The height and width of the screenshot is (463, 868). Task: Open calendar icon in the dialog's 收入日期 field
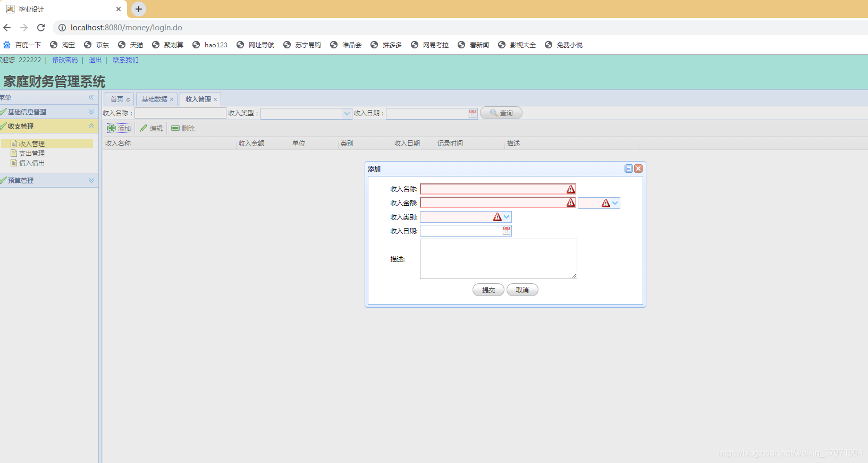point(507,231)
